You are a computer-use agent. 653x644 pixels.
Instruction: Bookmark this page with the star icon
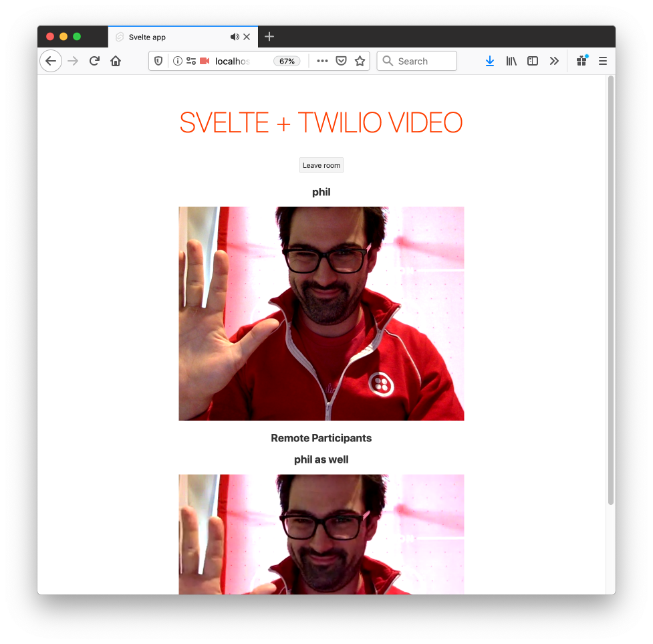(360, 62)
